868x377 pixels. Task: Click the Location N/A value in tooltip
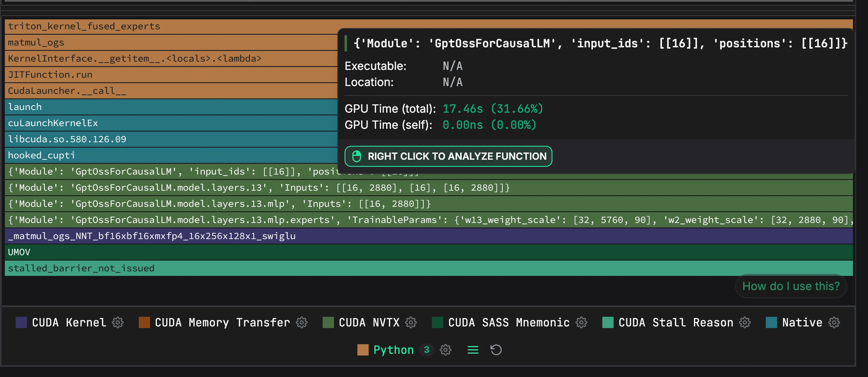453,82
